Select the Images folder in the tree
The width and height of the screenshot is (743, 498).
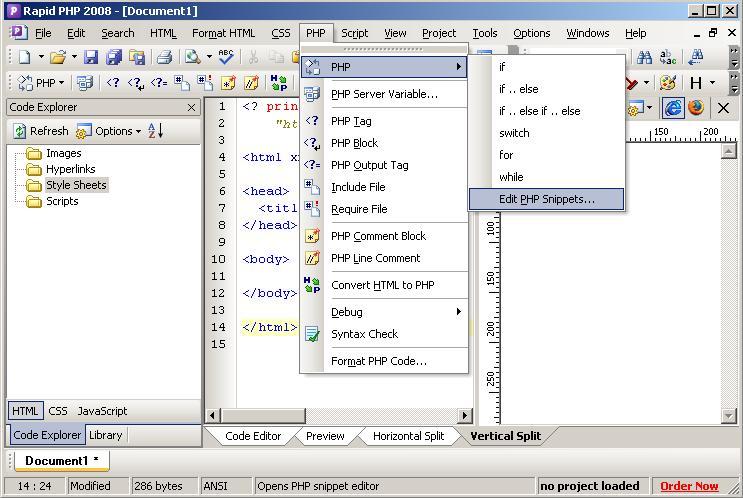[63, 153]
